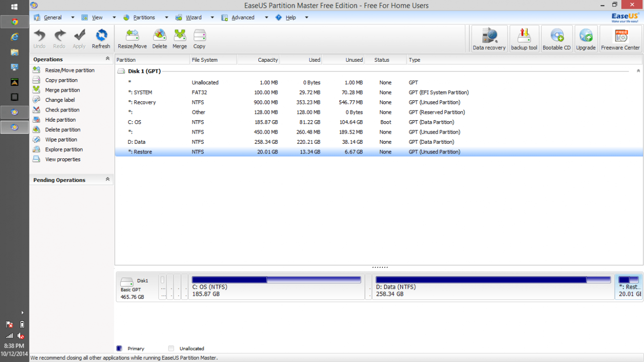644x362 pixels.
Task: Collapse the Operations panel
Action: (x=107, y=59)
